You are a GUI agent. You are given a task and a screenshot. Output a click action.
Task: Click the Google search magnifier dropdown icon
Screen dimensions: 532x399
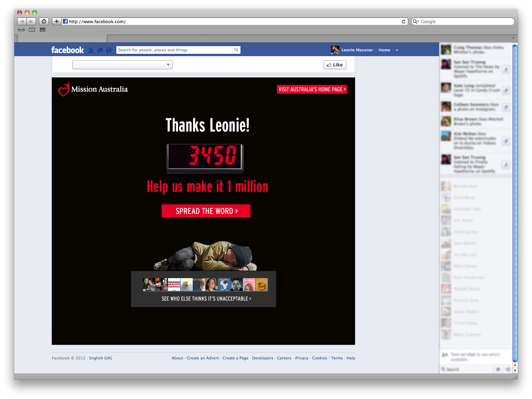(x=416, y=21)
